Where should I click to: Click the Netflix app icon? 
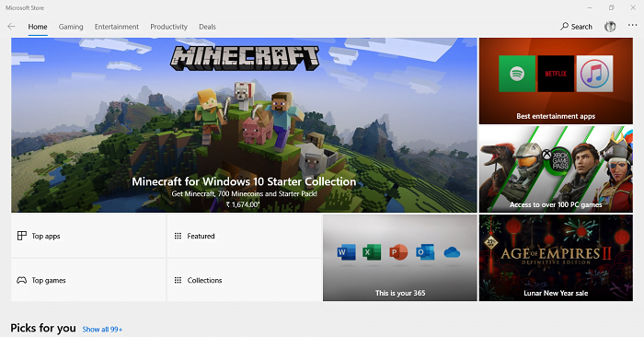pyautogui.click(x=556, y=74)
